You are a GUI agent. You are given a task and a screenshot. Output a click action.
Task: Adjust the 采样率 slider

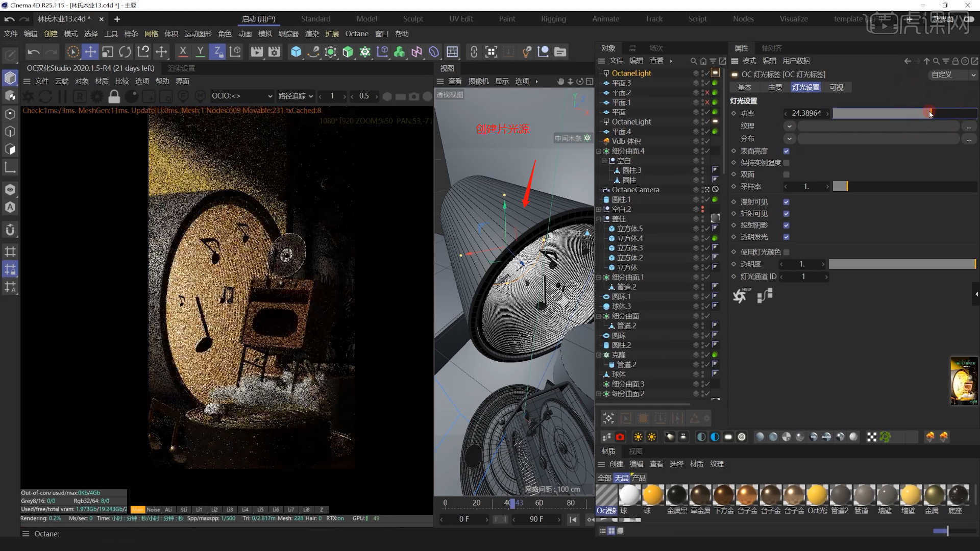coord(904,187)
